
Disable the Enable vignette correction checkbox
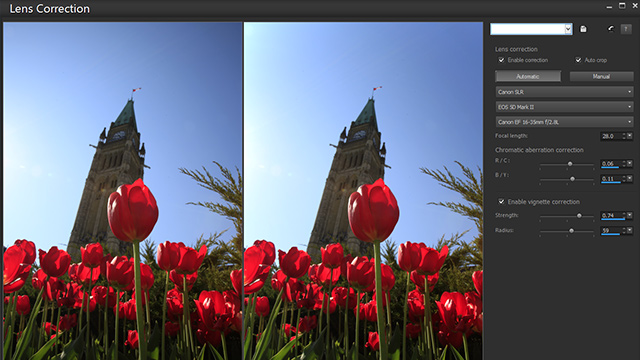coord(501,202)
